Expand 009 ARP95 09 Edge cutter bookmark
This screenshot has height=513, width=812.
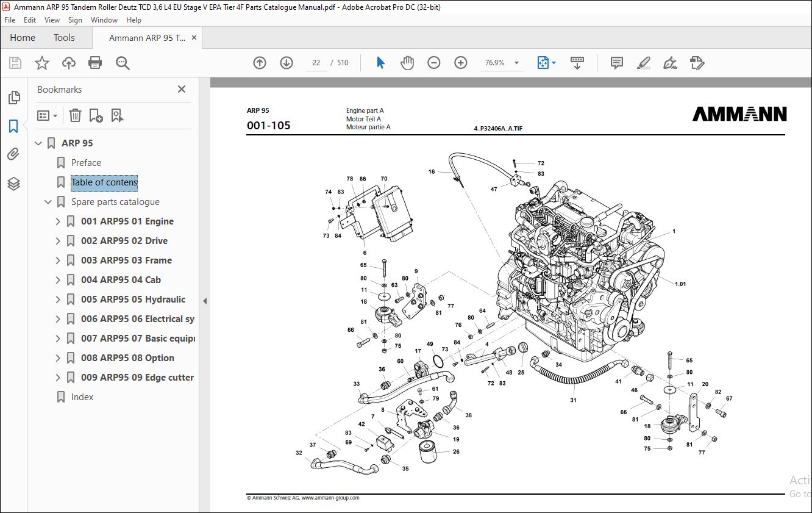(58, 378)
